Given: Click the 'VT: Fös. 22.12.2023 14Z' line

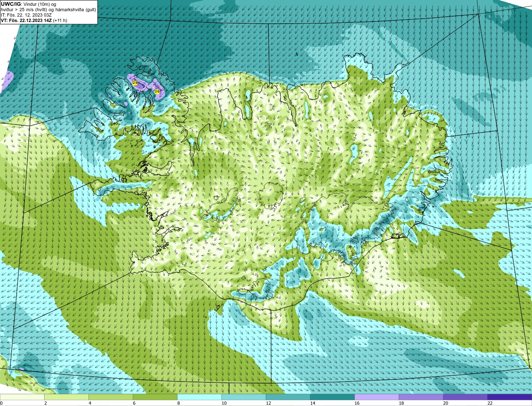Looking at the screenshot, I should coord(34,20).
